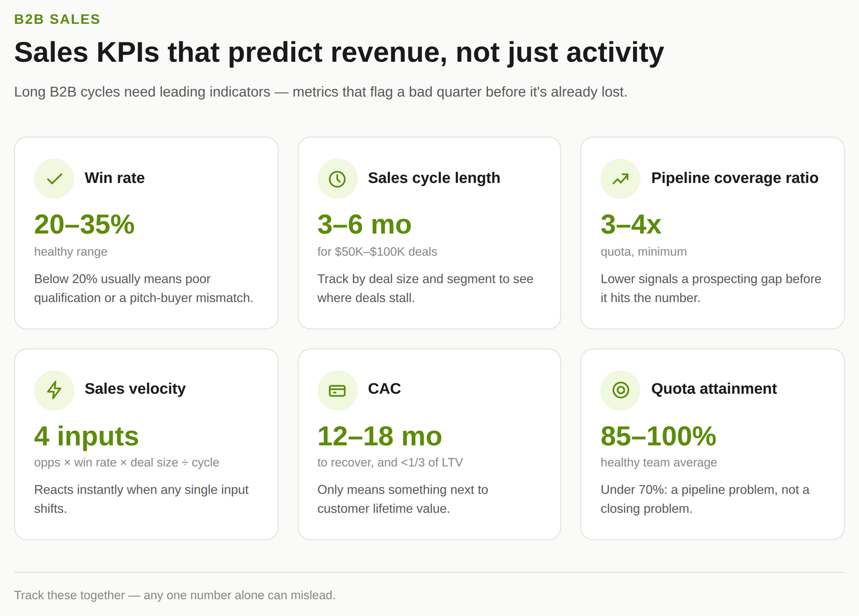Click the Sales velocity card title

coord(135,388)
